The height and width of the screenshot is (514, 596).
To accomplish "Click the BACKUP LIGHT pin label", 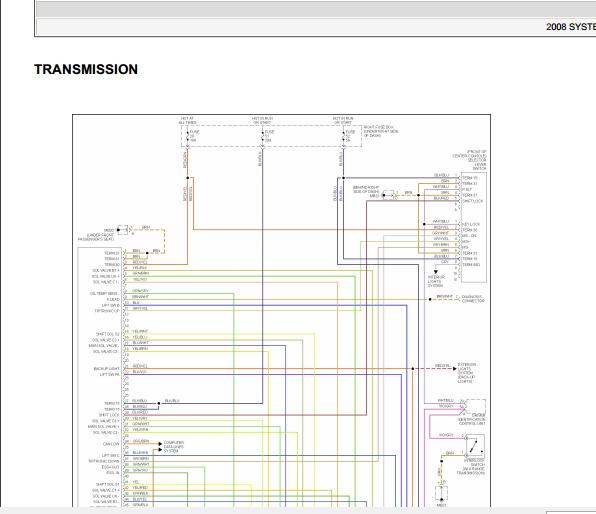I will 106,369.
